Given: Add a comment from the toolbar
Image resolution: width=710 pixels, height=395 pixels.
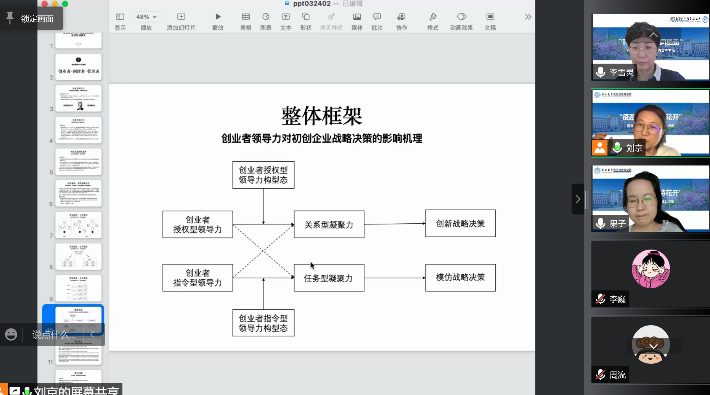Looking at the screenshot, I should (377, 20).
